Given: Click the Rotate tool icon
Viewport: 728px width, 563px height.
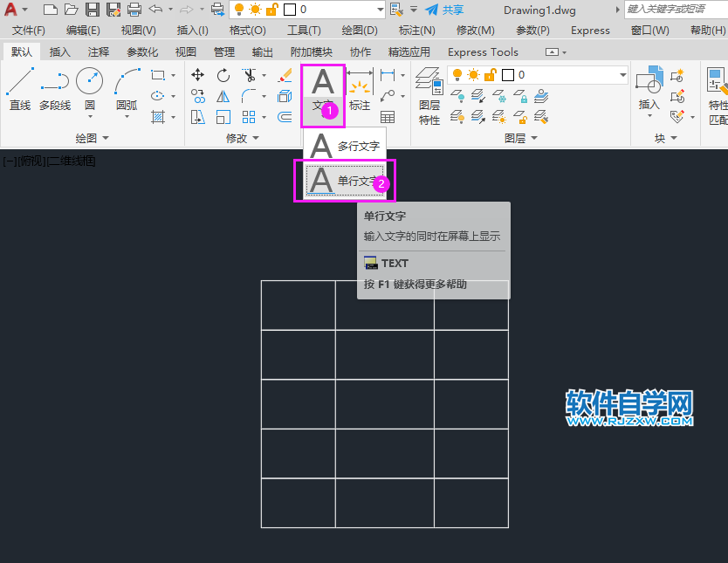Looking at the screenshot, I should (223, 75).
